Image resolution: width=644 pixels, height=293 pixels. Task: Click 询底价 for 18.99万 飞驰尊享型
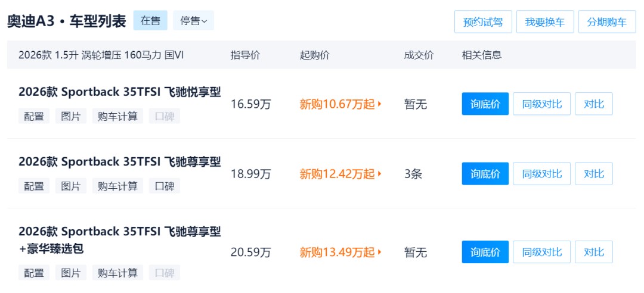tap(485, 174)
